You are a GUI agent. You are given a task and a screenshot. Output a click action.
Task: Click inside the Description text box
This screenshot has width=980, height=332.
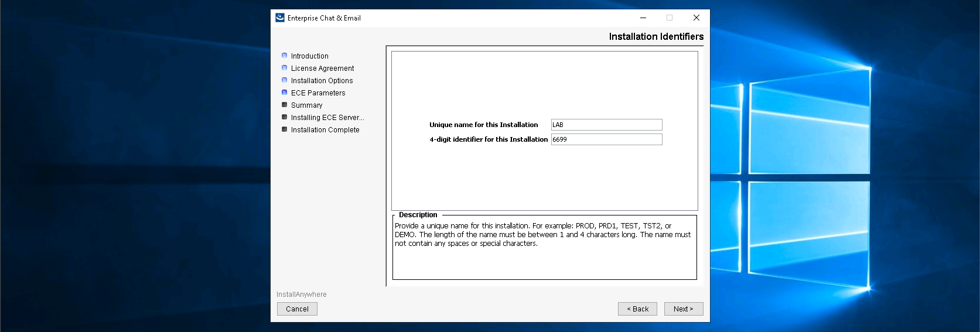pos(544,258)
